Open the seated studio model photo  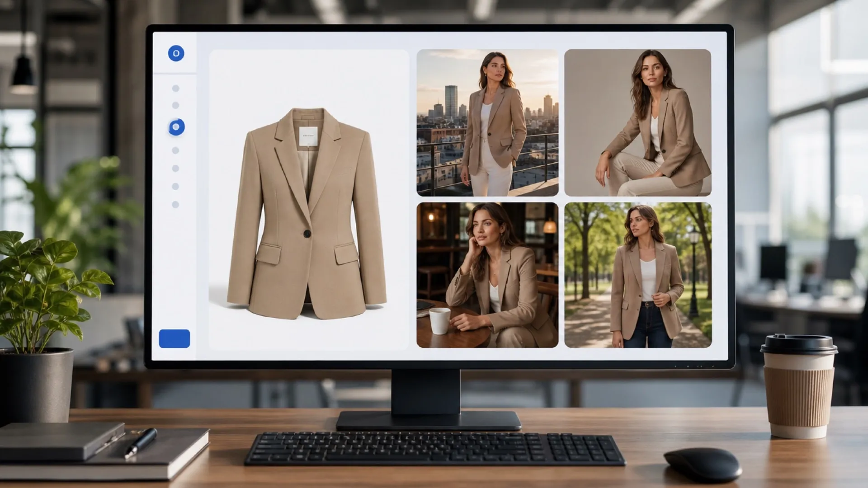tap(637, 122)
